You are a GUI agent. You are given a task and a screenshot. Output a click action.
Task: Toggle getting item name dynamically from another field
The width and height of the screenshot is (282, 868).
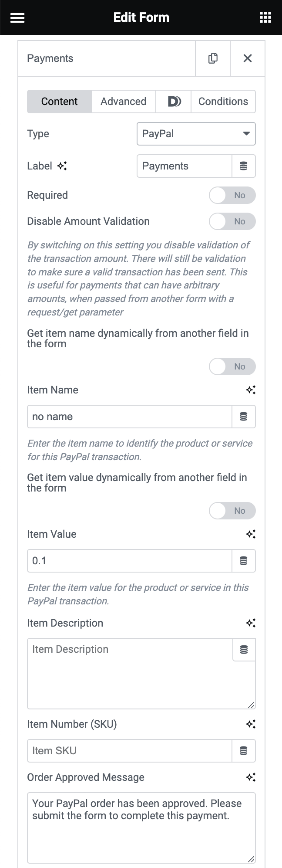tap(232, 366)
